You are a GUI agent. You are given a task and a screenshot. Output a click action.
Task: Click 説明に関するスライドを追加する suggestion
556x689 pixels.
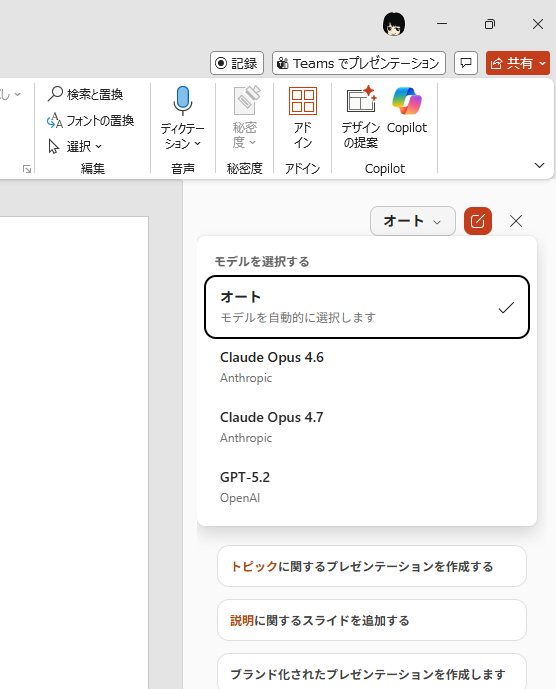coord(371,620)
